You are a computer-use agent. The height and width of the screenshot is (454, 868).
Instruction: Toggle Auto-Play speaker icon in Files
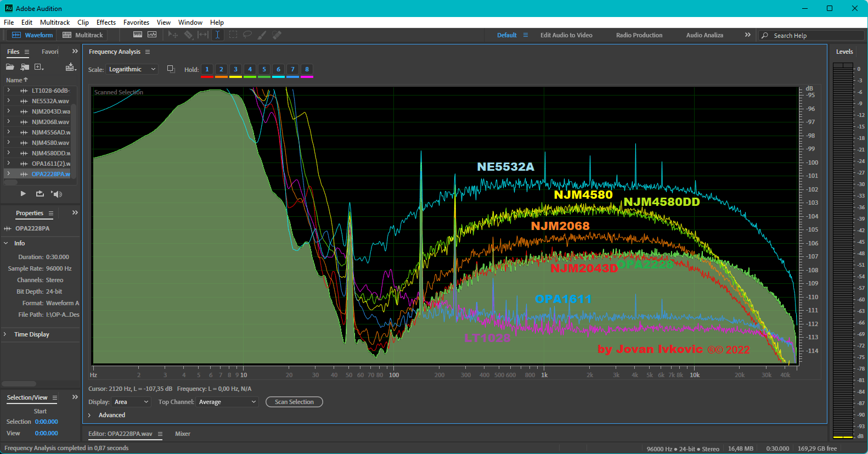pos(57,194)
